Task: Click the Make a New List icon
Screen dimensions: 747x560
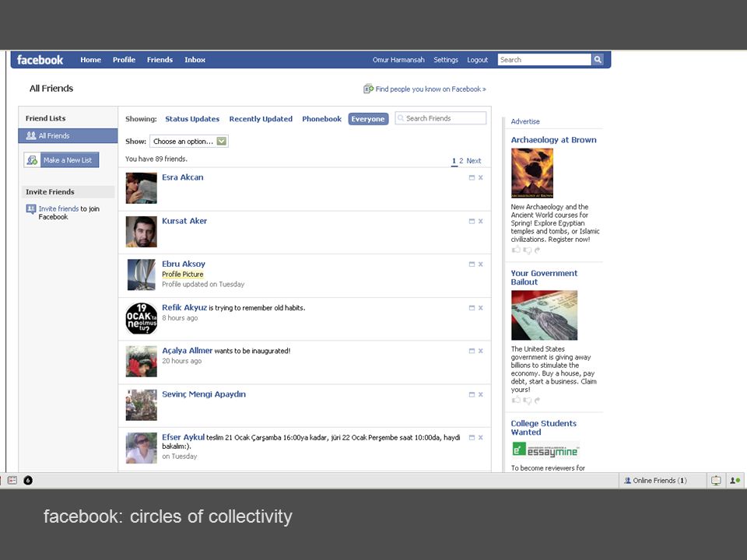Action: (x=32, y=160)
